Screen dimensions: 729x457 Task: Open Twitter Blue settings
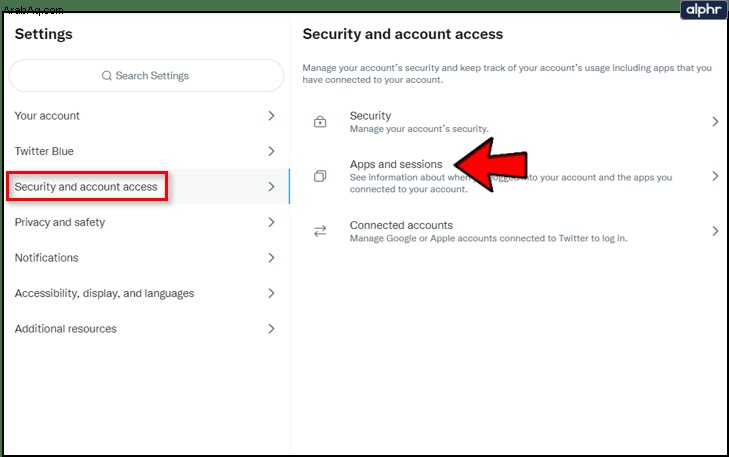click(x=146, y=151)
